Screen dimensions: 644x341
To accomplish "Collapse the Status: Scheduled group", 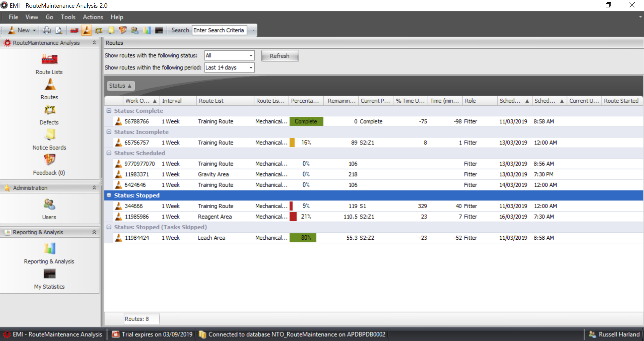I will (x=109, y=153).
